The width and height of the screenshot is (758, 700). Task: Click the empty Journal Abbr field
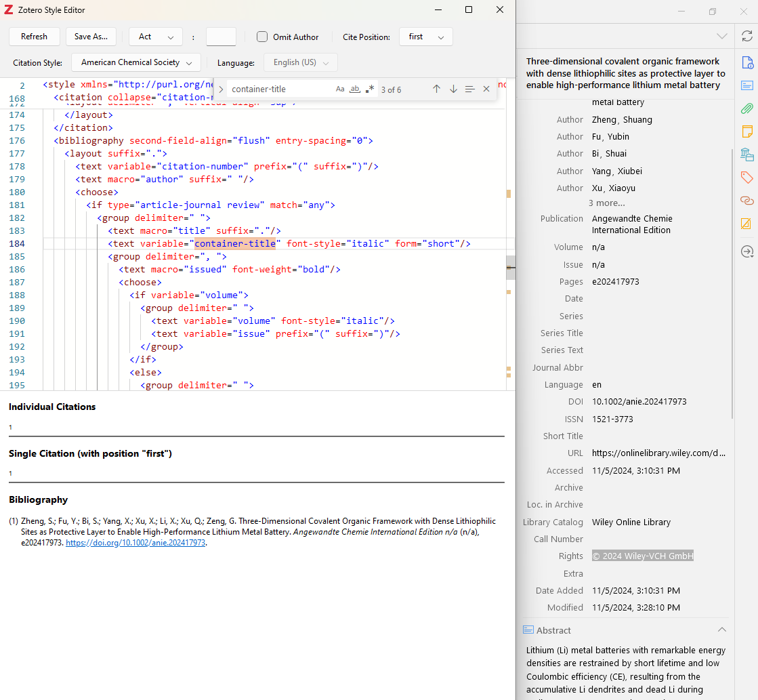pos(658,368)
